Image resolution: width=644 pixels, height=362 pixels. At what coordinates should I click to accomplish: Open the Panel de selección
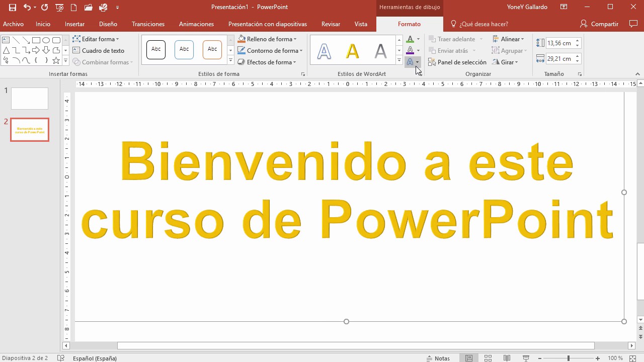pos(457,62)
